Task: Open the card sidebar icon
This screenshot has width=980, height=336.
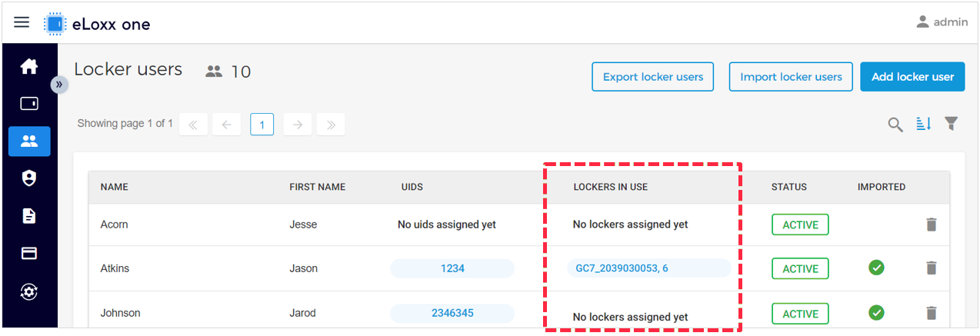Action: coord(29,253)
